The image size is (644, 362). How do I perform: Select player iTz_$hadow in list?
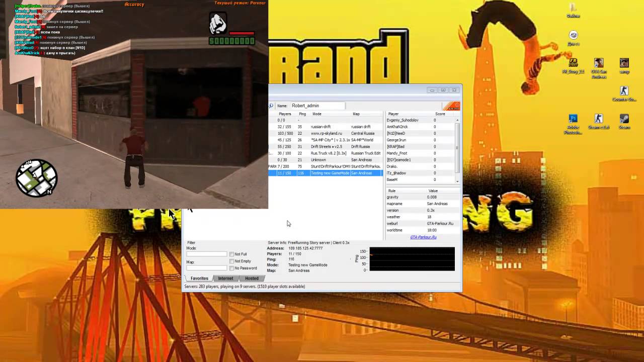coord(421,173)
